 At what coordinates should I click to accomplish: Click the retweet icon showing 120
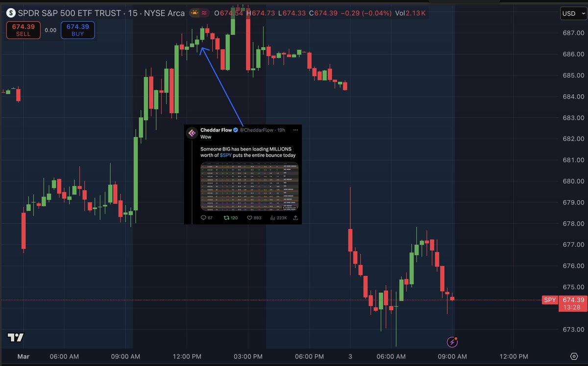226,218
